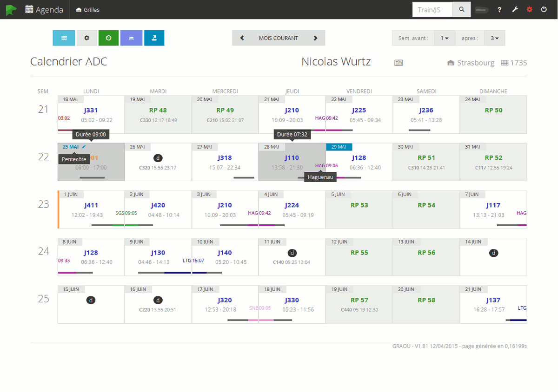558x392 pixels.
Task: Select J225 on 22 MAI
Action: (x=359, y=110)
